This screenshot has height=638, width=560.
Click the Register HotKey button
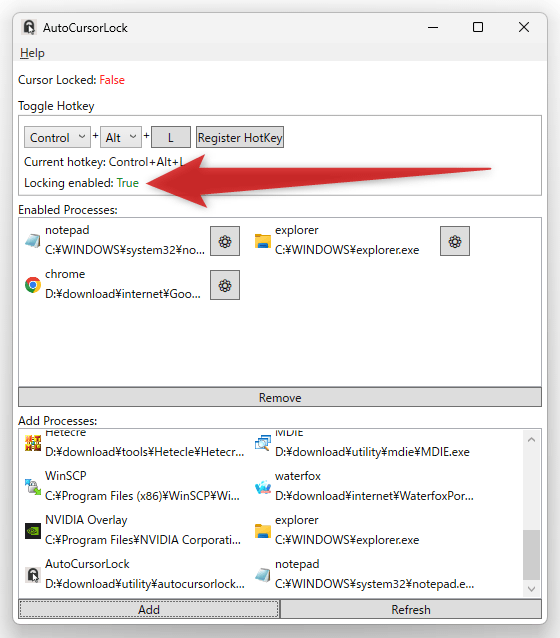(x=240, y=137)
